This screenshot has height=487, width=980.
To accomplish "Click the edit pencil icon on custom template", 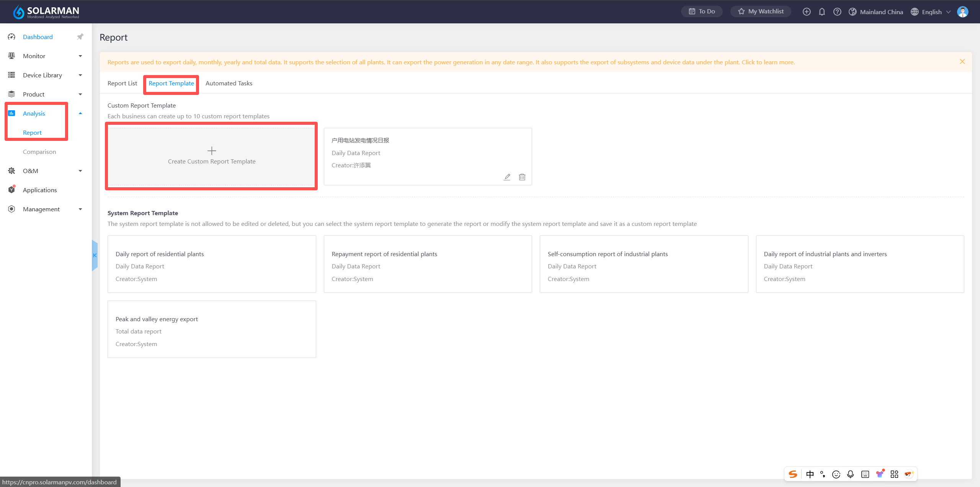I will pyautogui.click(x=507, y=177).
